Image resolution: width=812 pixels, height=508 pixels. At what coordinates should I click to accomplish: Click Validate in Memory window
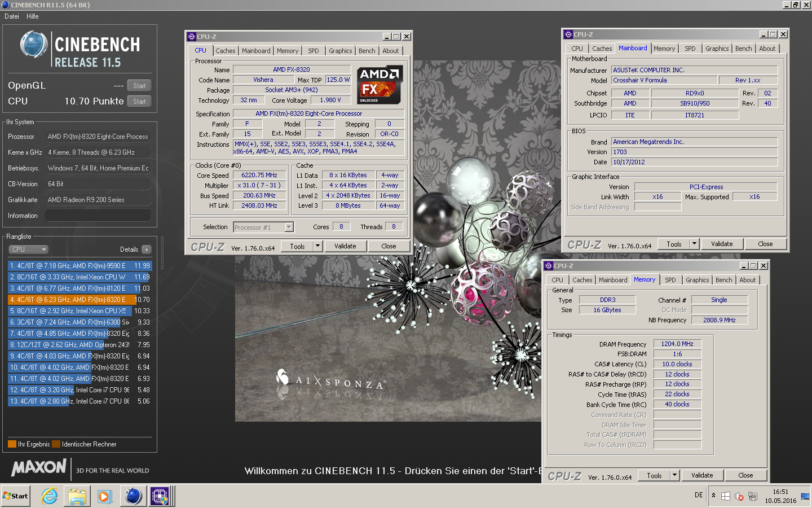(702, 476)
